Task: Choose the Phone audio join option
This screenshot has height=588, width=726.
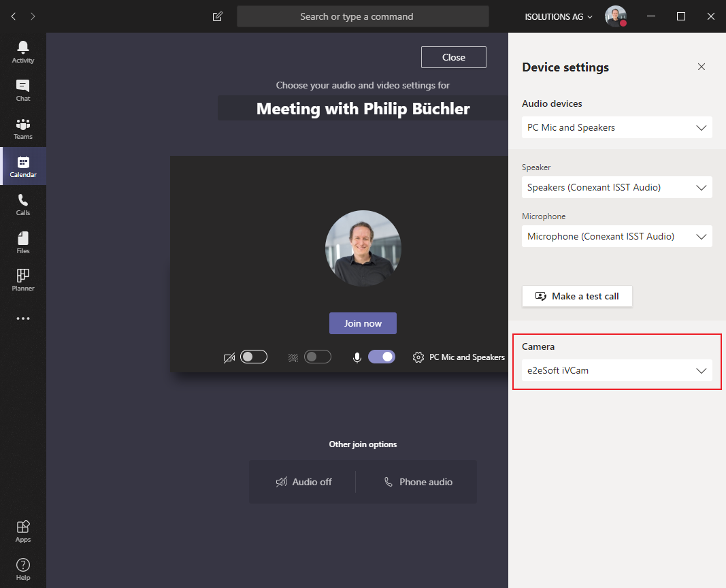Action: point(418,482)
